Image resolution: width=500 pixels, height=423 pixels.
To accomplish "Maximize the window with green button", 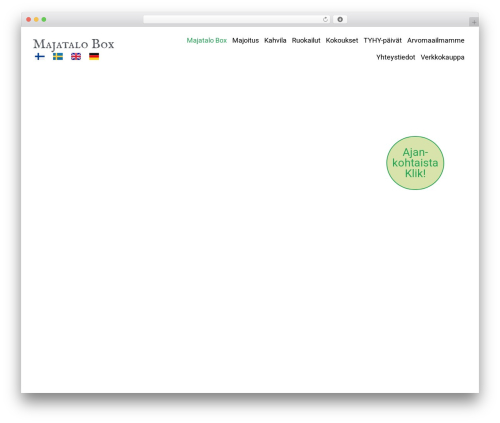I will click(x=44, y=20).
